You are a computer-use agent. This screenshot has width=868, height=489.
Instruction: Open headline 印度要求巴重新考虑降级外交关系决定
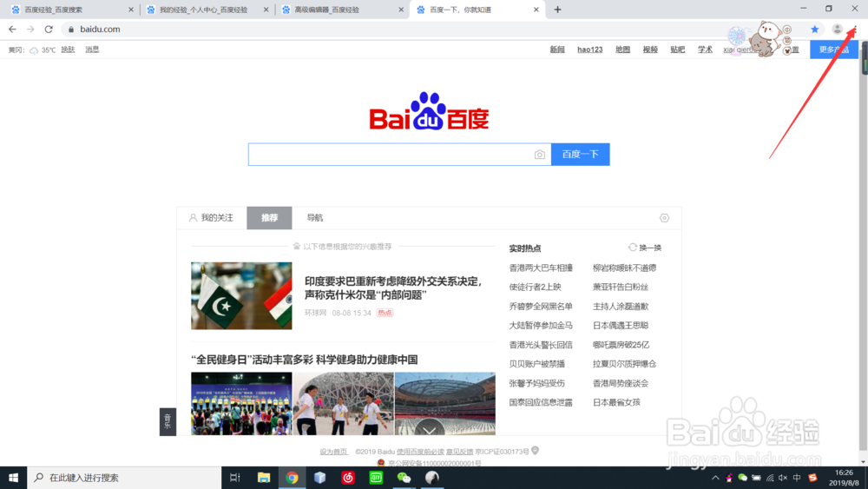(x=393, y=288)
